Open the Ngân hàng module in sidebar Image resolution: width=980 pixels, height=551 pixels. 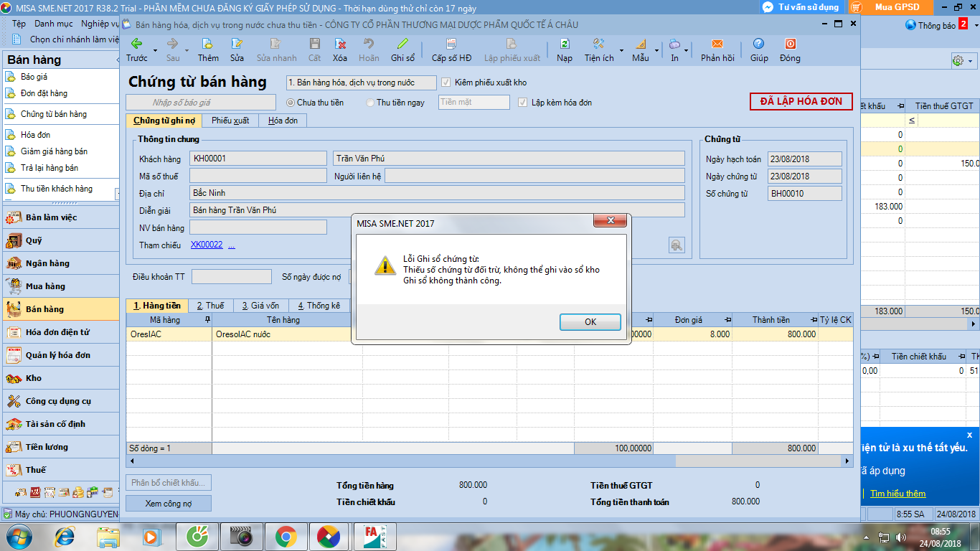(62, 263)
